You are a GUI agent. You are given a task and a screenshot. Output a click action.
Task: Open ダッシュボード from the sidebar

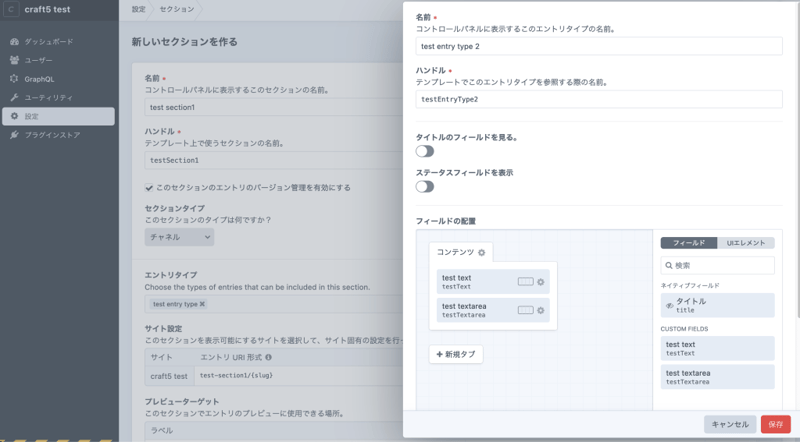pos(50,43)
